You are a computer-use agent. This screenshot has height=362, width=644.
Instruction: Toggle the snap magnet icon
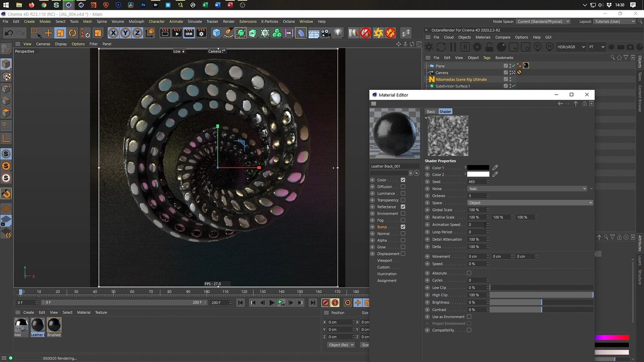6,194
